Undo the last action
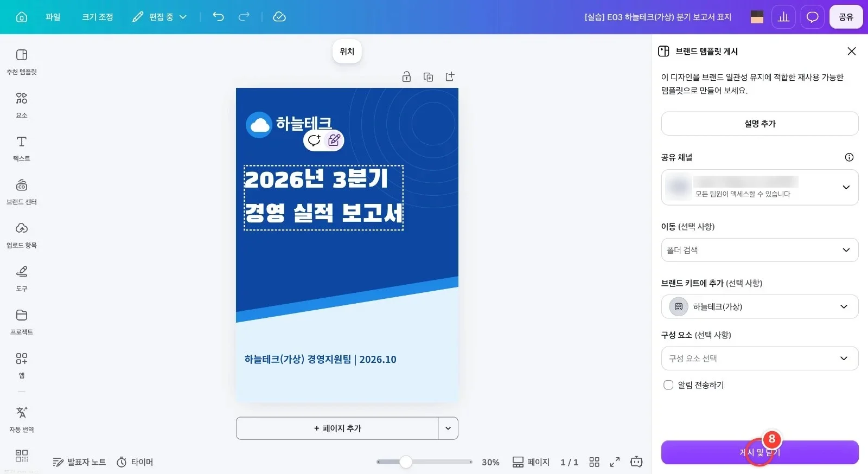The height and width of the screenshot is (474, 868). point(218,17)
